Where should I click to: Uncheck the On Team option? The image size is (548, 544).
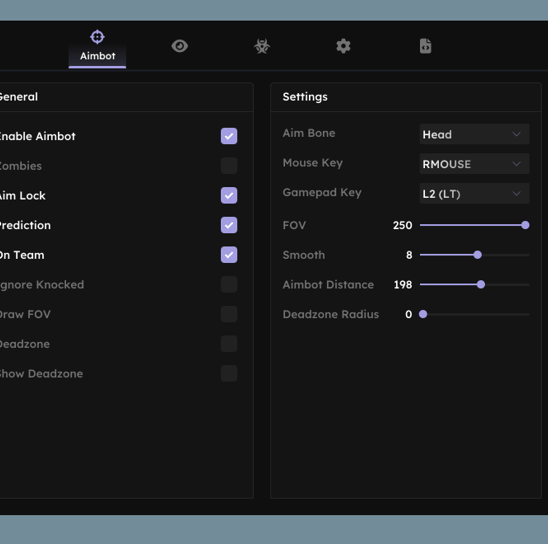tap(229, 255)
